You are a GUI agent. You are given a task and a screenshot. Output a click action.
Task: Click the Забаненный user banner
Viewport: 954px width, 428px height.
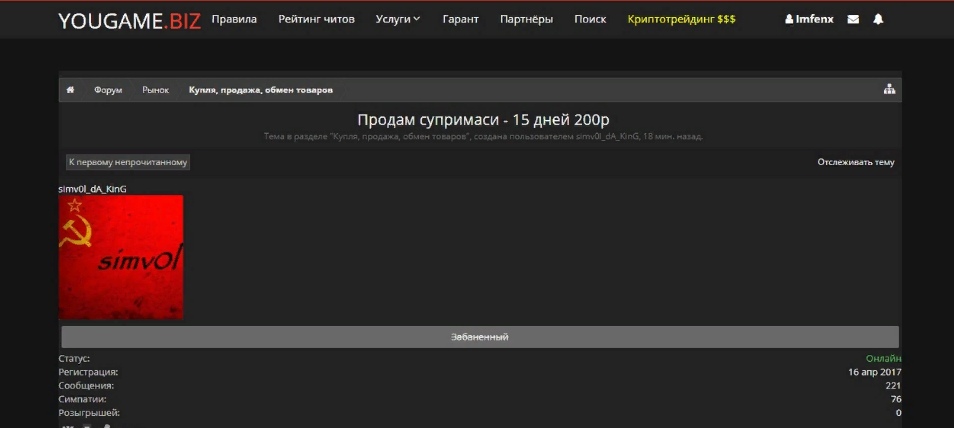click(480, 337)
